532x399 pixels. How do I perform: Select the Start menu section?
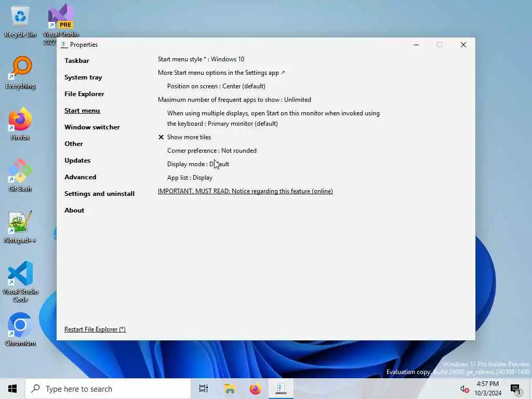82,111
